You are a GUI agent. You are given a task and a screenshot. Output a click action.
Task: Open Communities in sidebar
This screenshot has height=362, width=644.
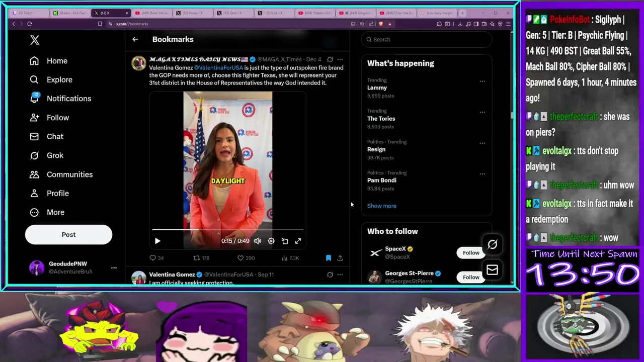pyautogui.click(x=61, y=174)
